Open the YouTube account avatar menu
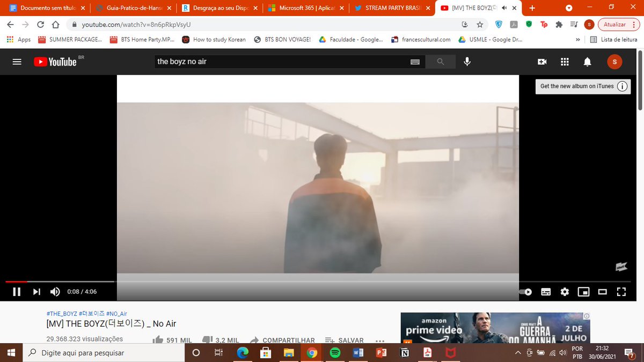Screen dimensions: 644x362 tap(614, 62)
